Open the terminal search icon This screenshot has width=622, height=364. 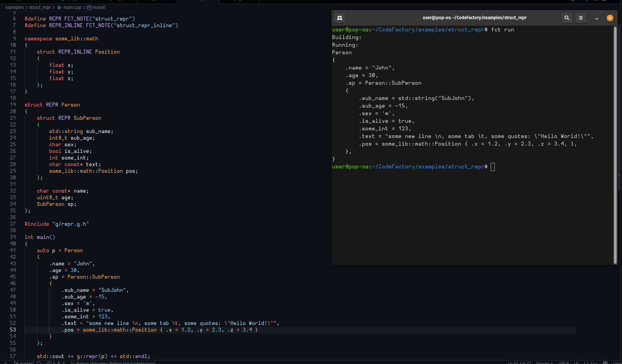click(567, 18)
